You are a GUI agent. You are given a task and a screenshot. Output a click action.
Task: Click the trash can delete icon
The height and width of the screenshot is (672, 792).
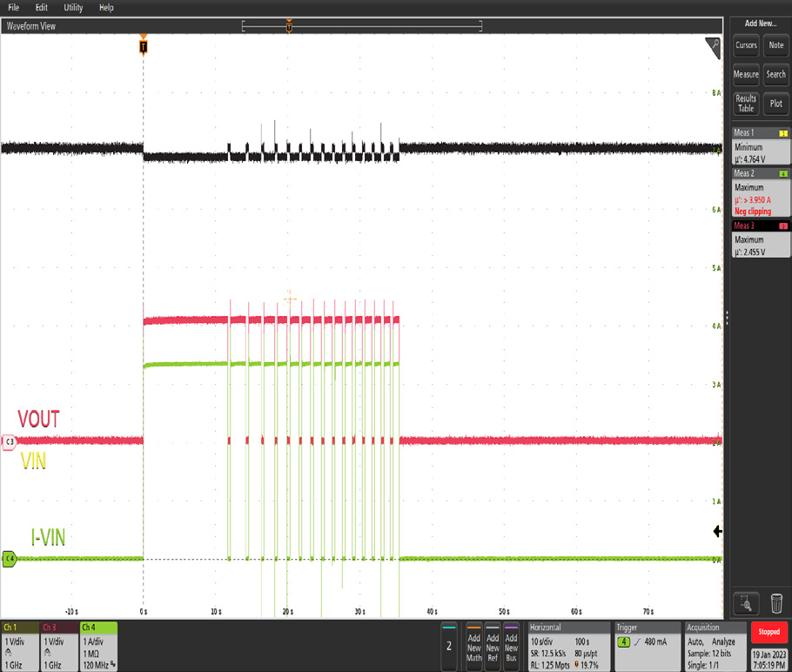776,602
